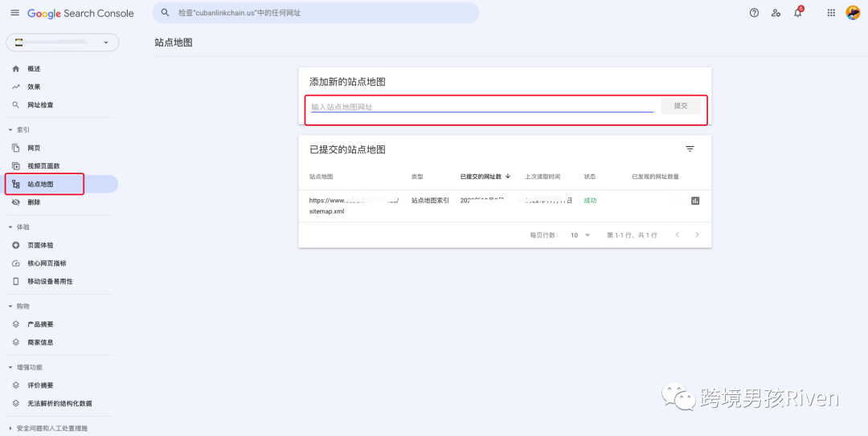Open the rows per page dropdown
The height and width of the screenshot is (436, 868).
click(581, 235)
